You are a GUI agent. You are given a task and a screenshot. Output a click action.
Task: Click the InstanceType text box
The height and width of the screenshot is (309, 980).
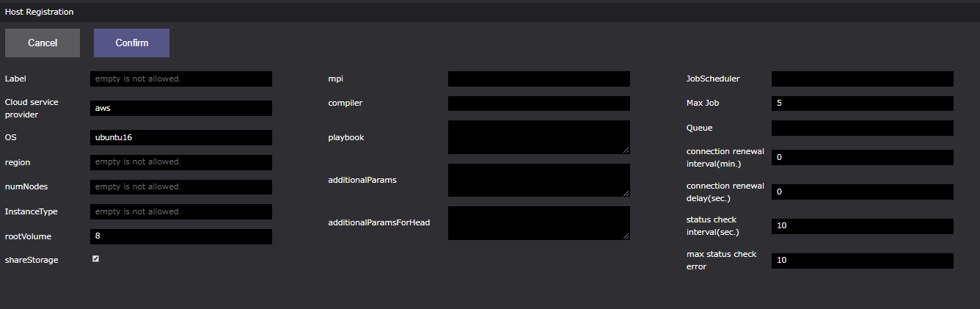point(180,211)
